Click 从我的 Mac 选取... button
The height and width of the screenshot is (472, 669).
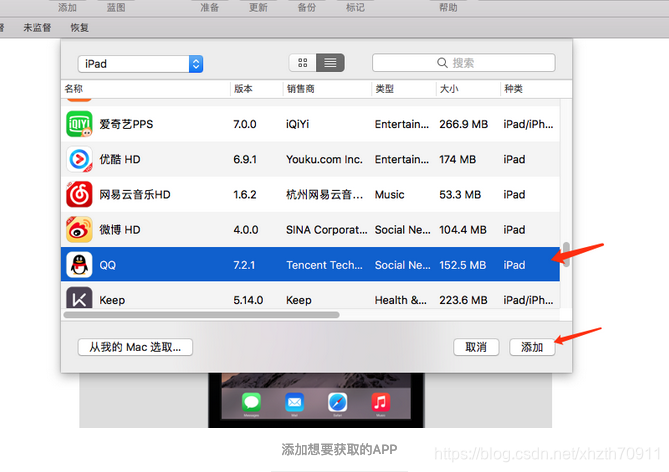[135, 347]
